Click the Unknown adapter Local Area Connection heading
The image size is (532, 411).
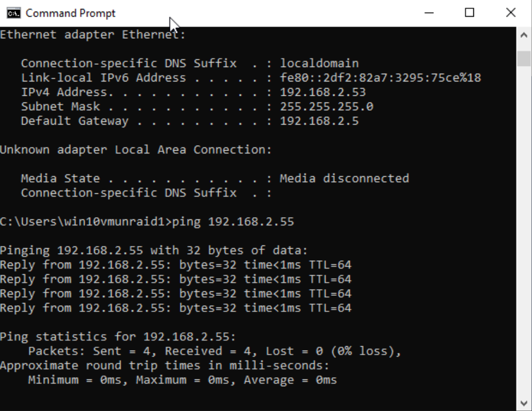[136, 150]
